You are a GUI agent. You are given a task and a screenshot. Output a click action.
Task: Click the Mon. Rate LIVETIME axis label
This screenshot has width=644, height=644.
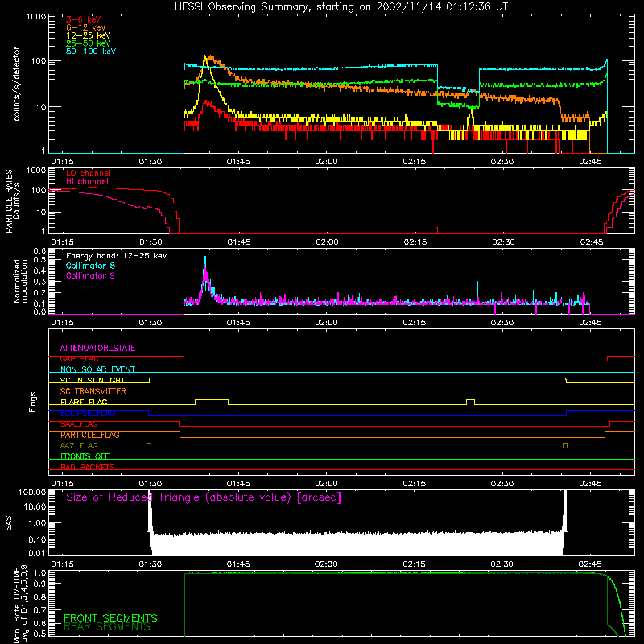click(x=20, y=605)
